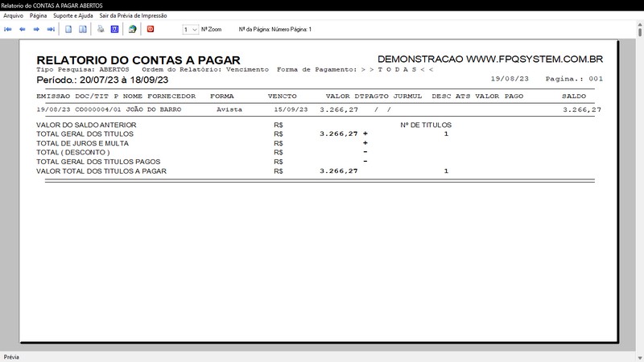Image resolution: width=644 pixels, height=362 pixels.
Task: Click the 'DEMONSTRACAO WWW.FPQSYSTEM.COM.BR' text
Action: pyautogui.click(x=490, y=59)
